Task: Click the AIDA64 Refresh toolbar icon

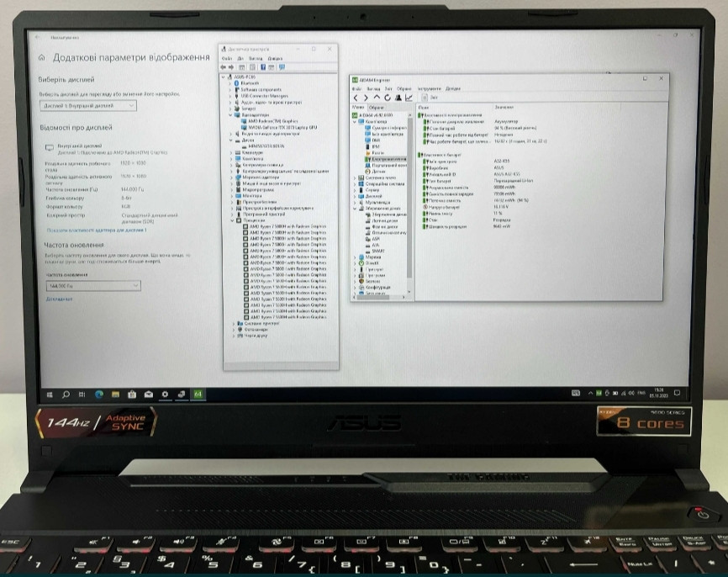Action: (x=387, y=98)
